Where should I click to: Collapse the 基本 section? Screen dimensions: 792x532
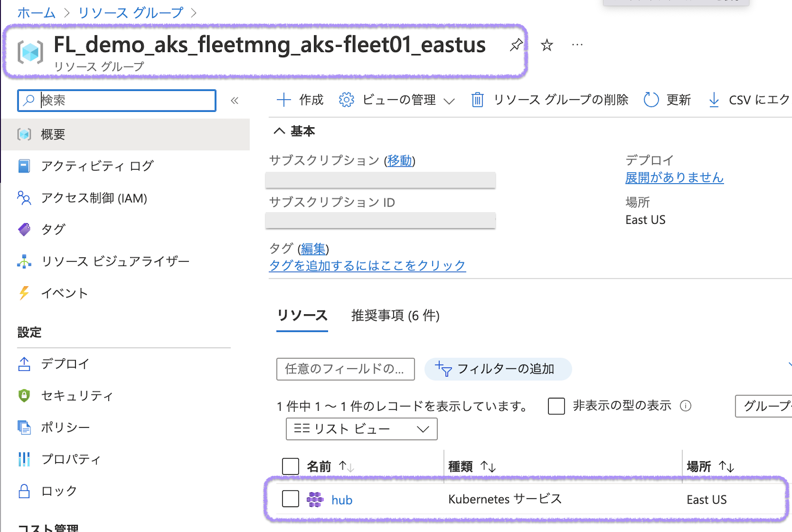click(280, 131)
